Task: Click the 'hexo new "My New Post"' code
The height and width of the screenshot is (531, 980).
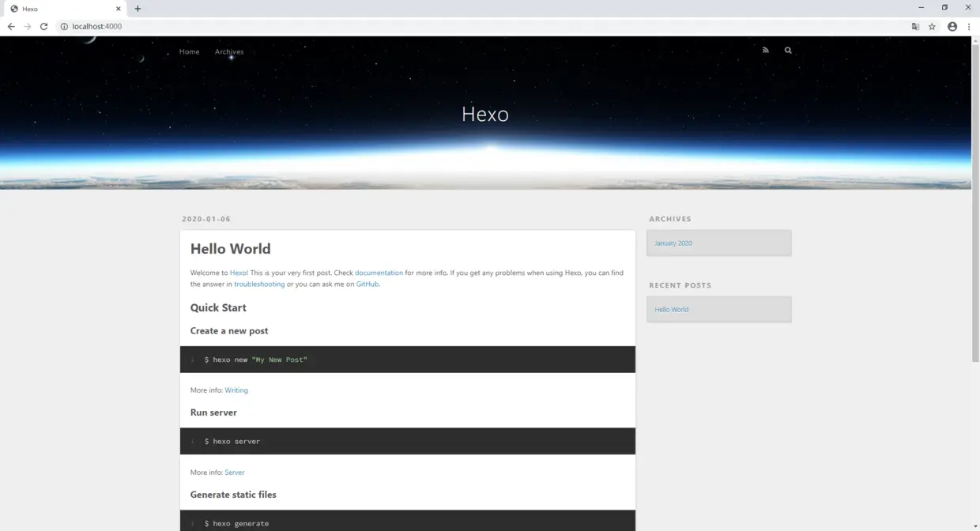Action: pos(256,360)
